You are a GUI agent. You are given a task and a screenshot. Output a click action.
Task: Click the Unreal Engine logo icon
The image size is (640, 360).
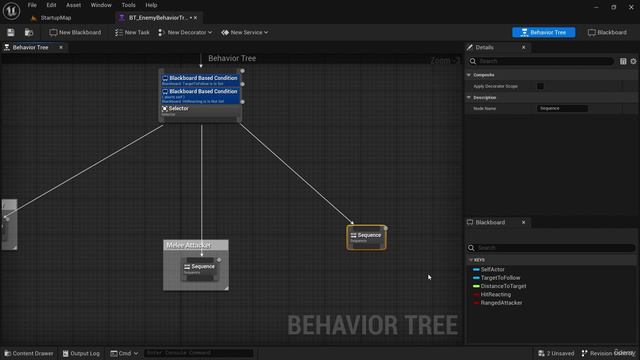coord(11,11)
